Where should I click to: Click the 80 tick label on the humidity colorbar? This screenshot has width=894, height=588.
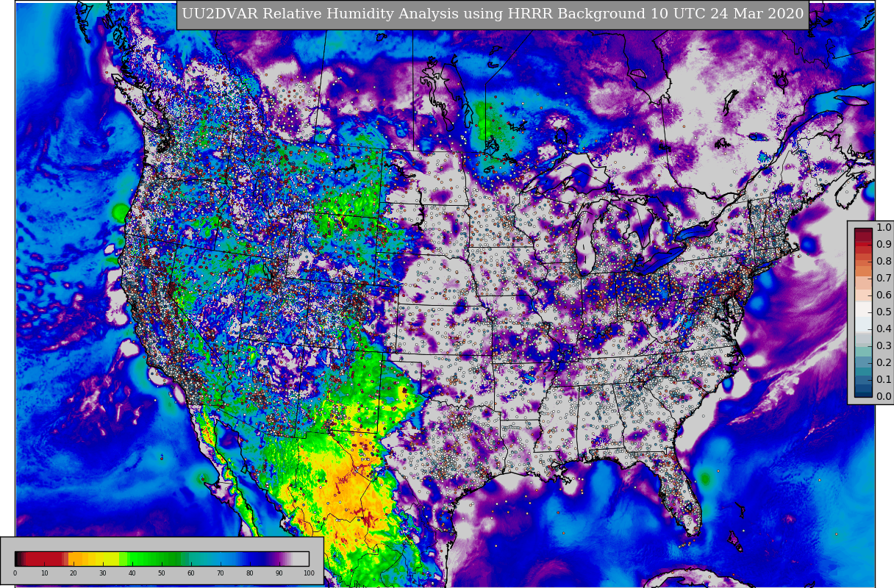point(249,573)
